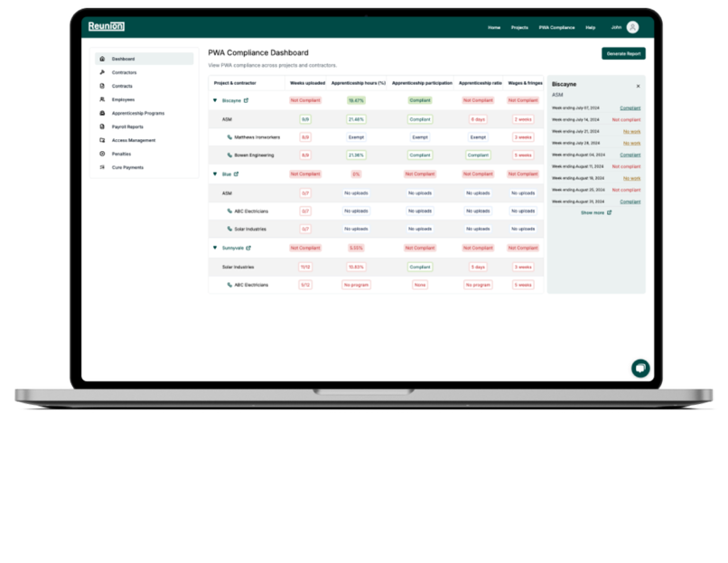
Task: Open No work link for week ending August 18
Action: coord(631,178)
